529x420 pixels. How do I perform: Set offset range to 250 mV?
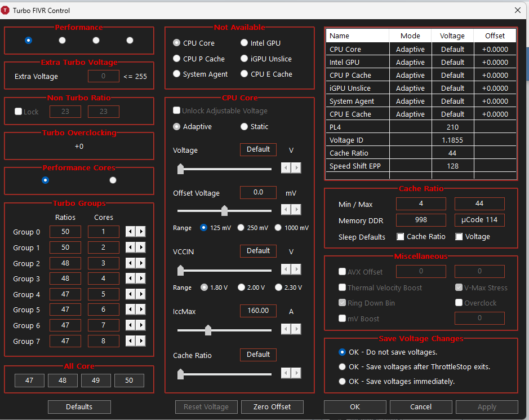pyautogui.click(x=241, y=228)
